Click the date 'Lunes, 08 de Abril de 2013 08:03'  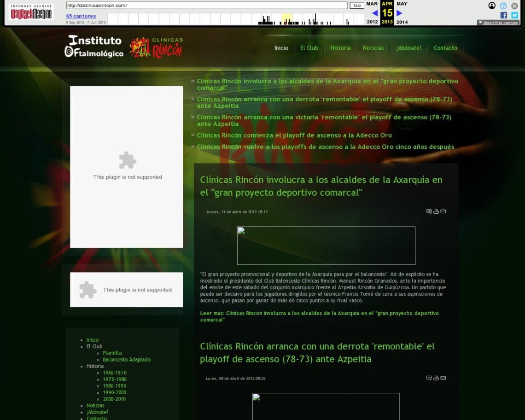click(x=236, y=379)
